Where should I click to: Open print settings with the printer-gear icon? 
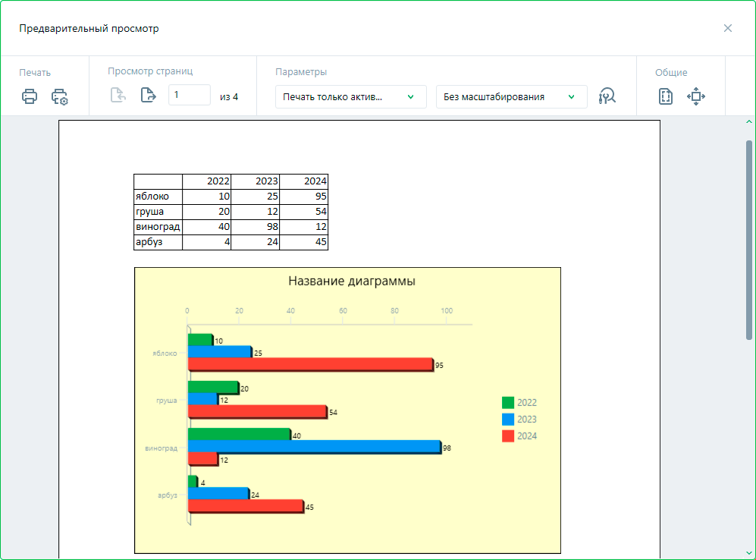[60, 96]
